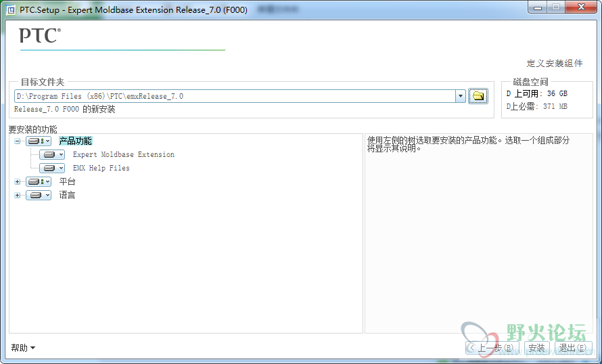Open Expert Moldbase Extension install dropdown

point(52,155)
